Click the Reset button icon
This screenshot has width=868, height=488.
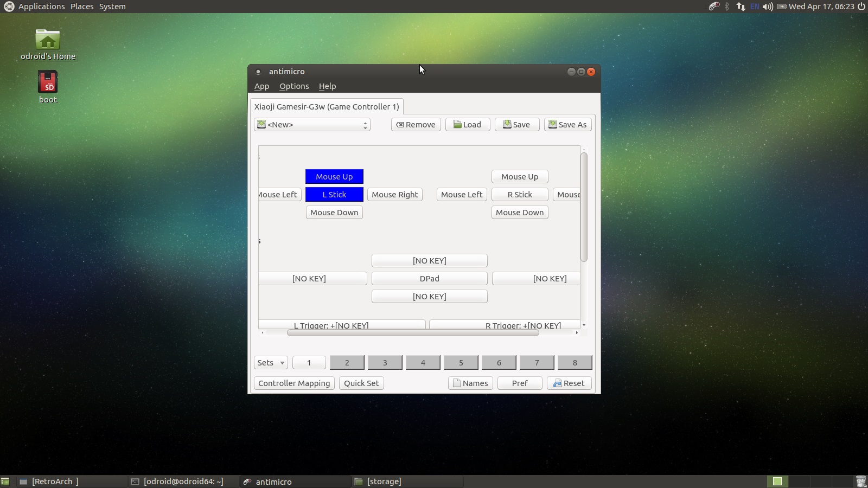557,383
